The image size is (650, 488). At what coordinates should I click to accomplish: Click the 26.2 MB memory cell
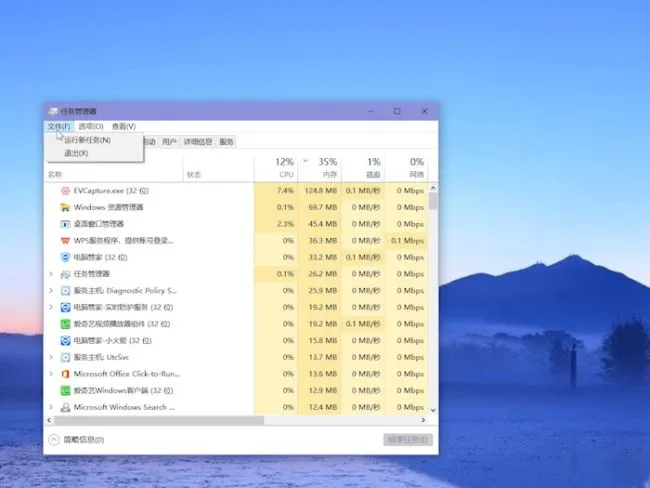click(320, 274)
